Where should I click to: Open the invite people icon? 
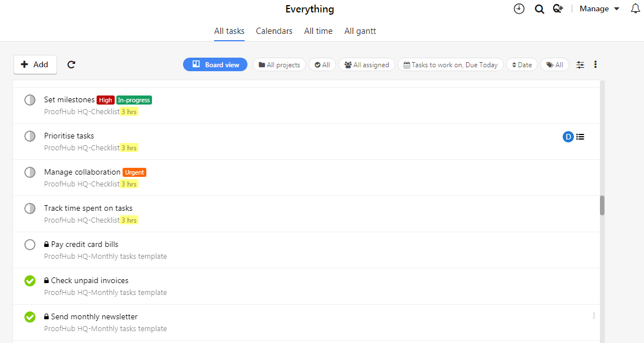click(558, 8)
